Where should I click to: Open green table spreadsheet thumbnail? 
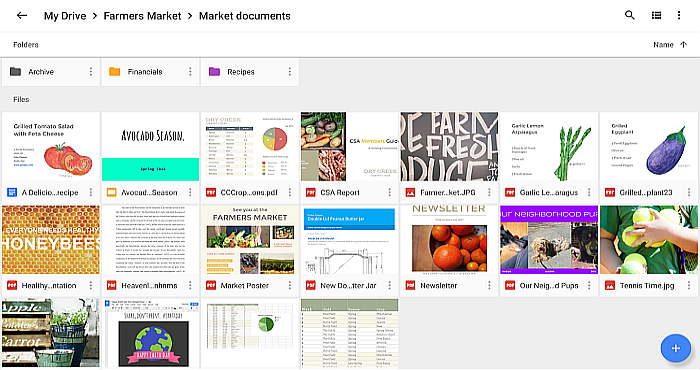point(350,333)
